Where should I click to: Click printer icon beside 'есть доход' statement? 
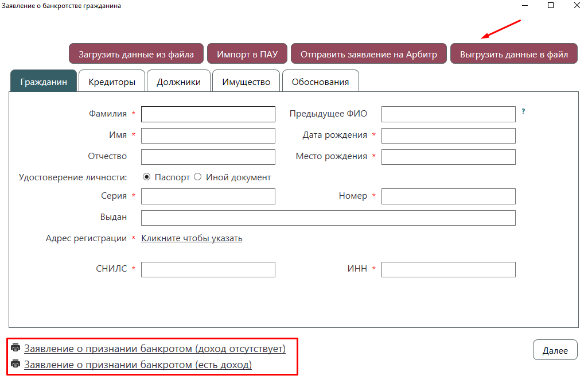point(15,364)
